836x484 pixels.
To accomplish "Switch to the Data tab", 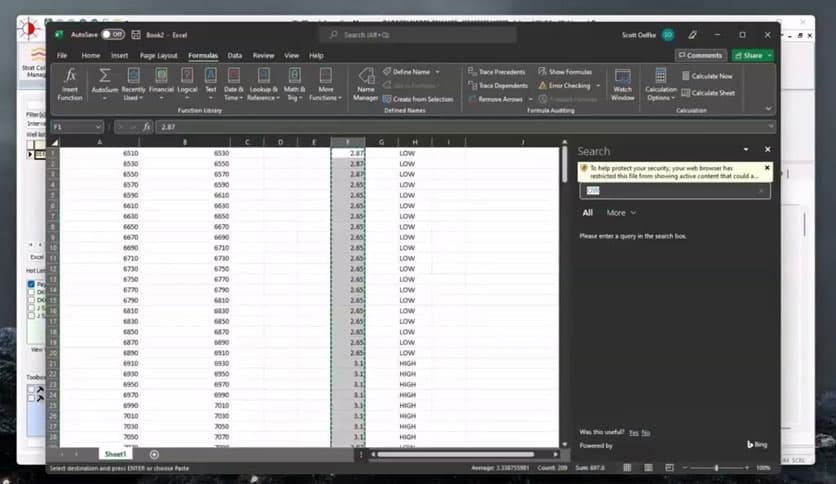I will click(x=235, y=55).
